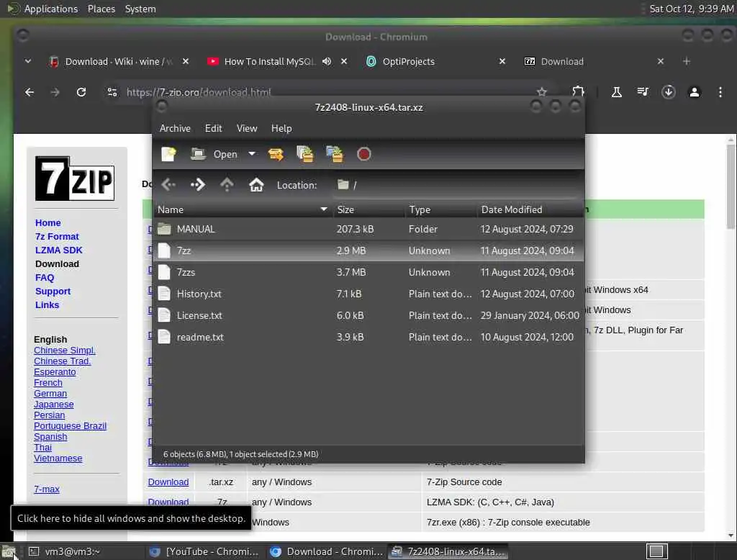This screenshot has width=737, height=560.
Task: Open Chrome Labs flask icon
Action: 616,92
